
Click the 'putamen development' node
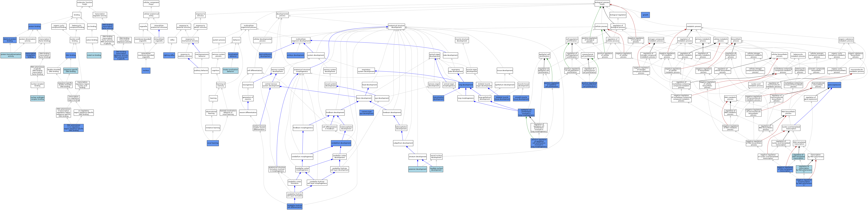click(x=417, y=169)
